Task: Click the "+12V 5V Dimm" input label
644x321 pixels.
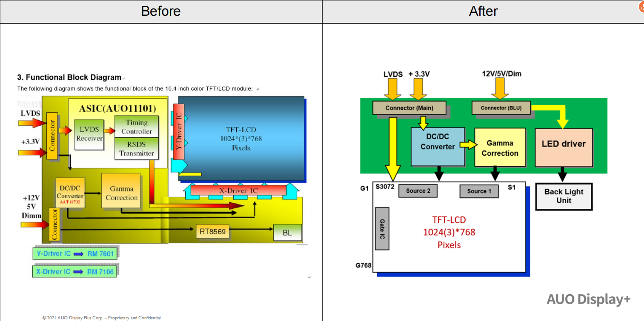Action: [31, 207]
